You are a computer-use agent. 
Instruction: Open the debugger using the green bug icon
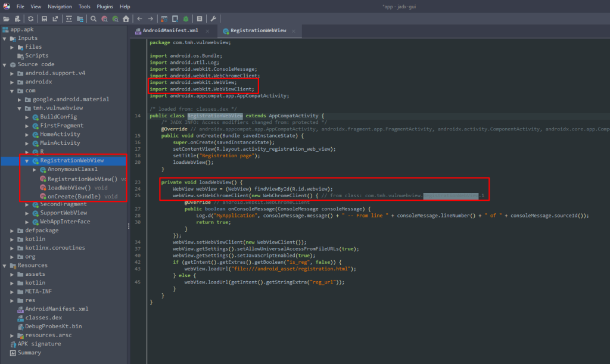click(x=186, y=18)
